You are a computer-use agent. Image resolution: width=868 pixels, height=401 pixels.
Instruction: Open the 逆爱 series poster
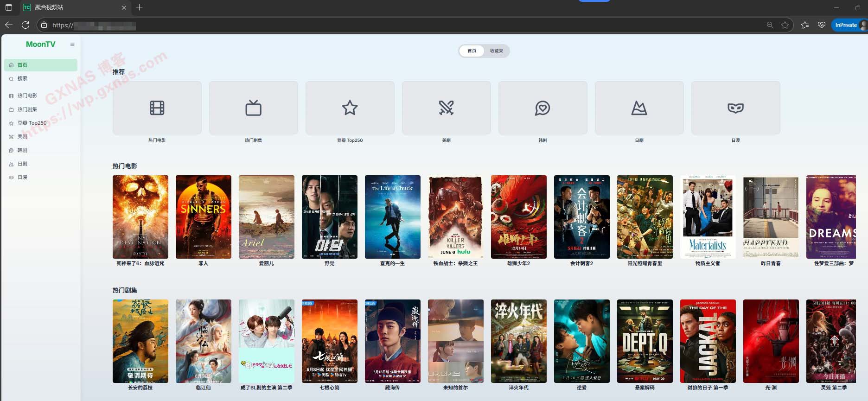(x=582, y=341)
